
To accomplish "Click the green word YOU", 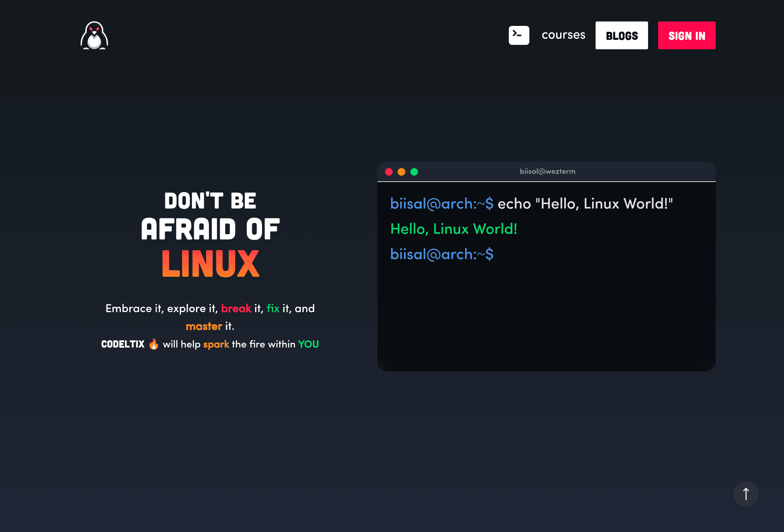I will pos(309,344).
